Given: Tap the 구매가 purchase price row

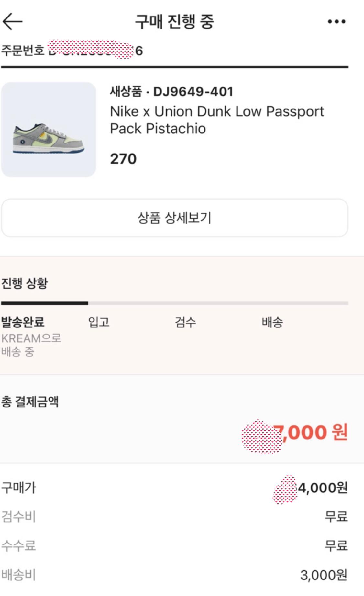Looking at the screenshot, I should [175, 487].
